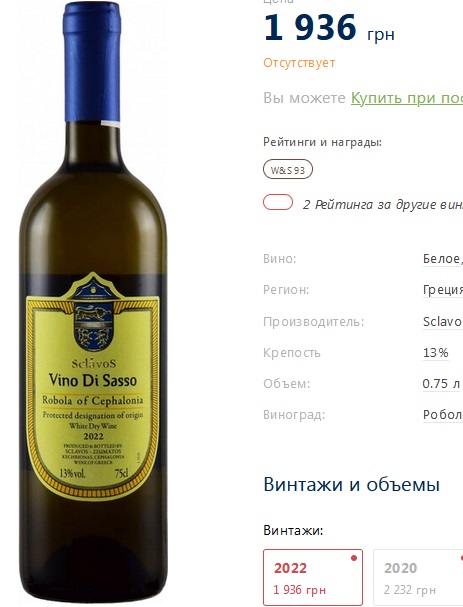The width and height of the screenshot is (463, 607).
Task: Click the W&S 93 rating badge
Action: [288, 169]
